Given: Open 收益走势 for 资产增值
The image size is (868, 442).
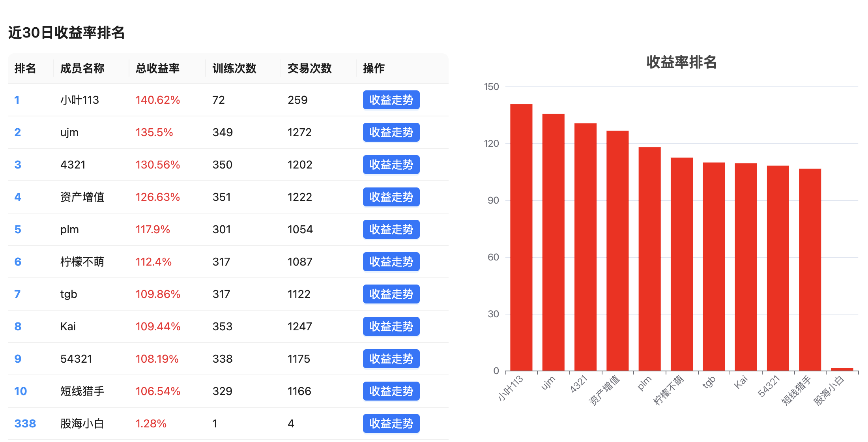Looking at the screenshot, I should tap(391, 197).
